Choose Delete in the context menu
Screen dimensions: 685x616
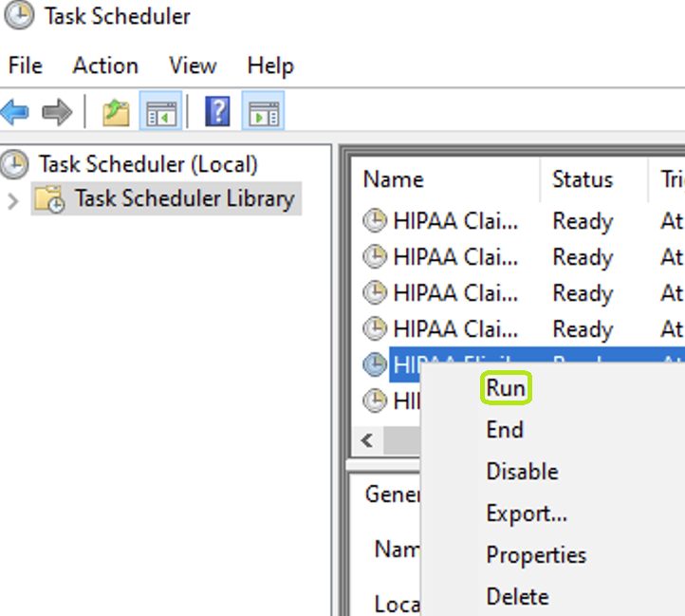[518, 597]
